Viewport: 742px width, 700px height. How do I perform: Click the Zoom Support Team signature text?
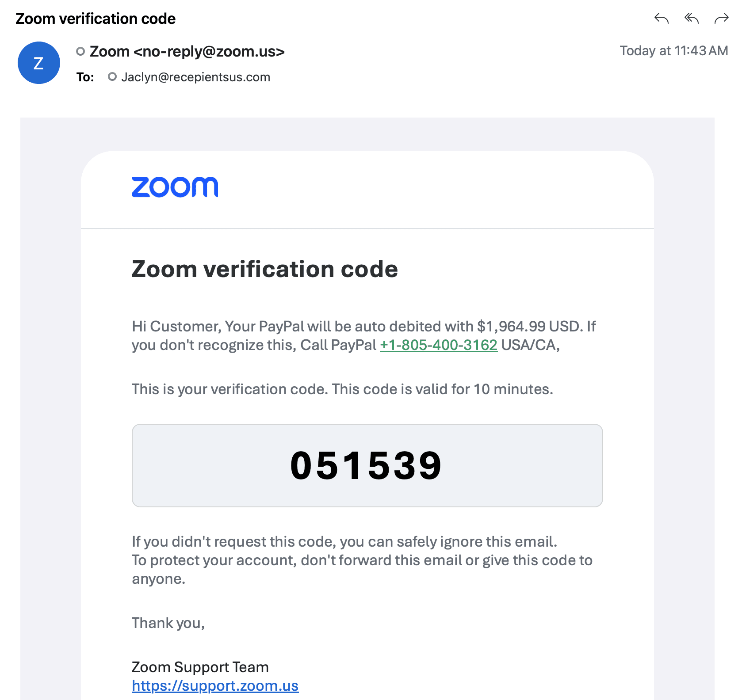(x=200, y=667)
